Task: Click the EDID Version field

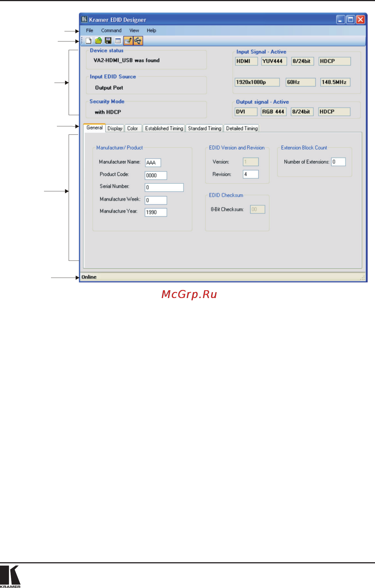Action: [x=251, y=162]
